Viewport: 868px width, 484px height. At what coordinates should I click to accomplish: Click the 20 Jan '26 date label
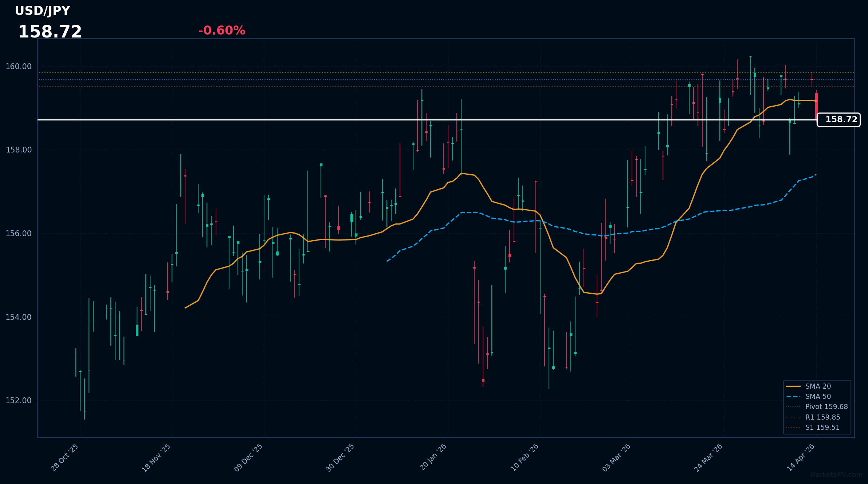433,457
